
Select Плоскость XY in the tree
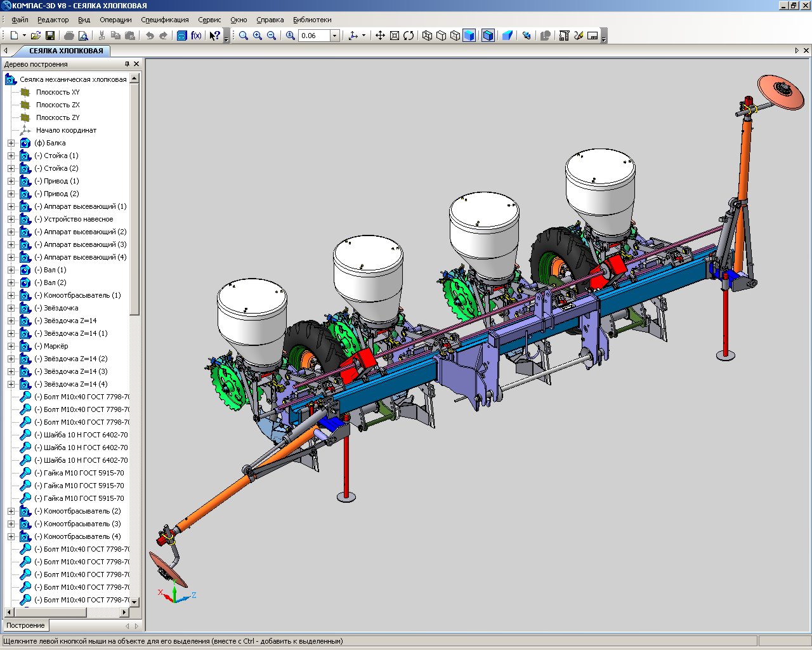[x=58, y=92]
